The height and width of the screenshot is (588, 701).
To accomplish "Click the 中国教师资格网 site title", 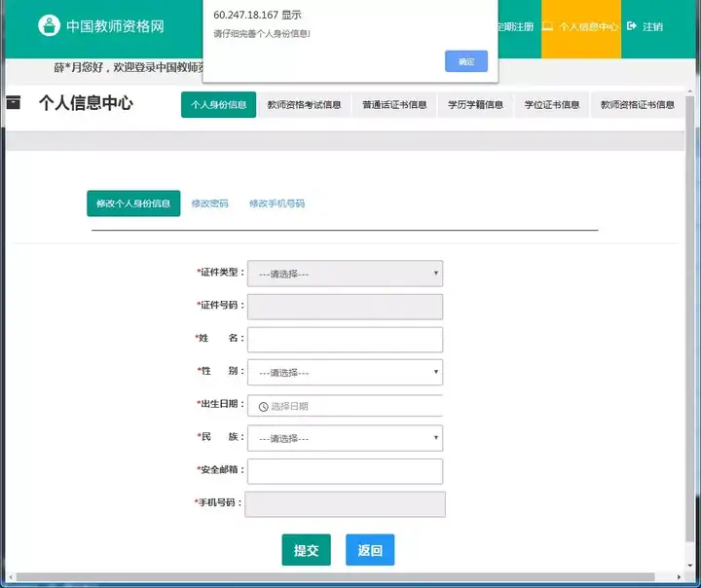I will [x=115, y=26].
